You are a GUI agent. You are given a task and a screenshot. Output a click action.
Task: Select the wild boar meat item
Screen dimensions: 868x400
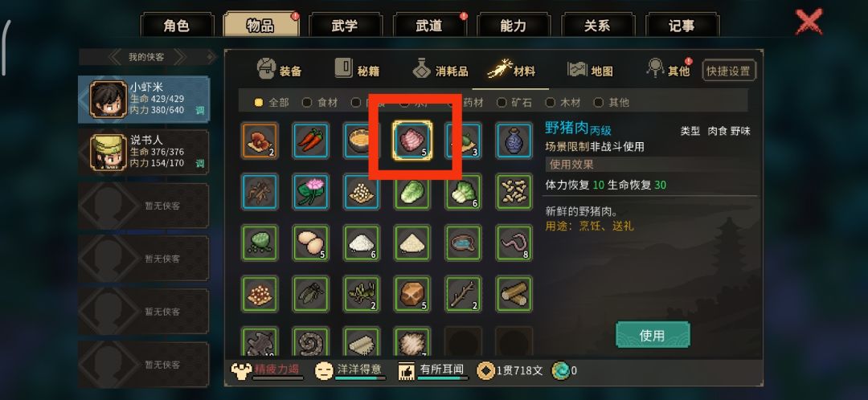click(412, 141)
